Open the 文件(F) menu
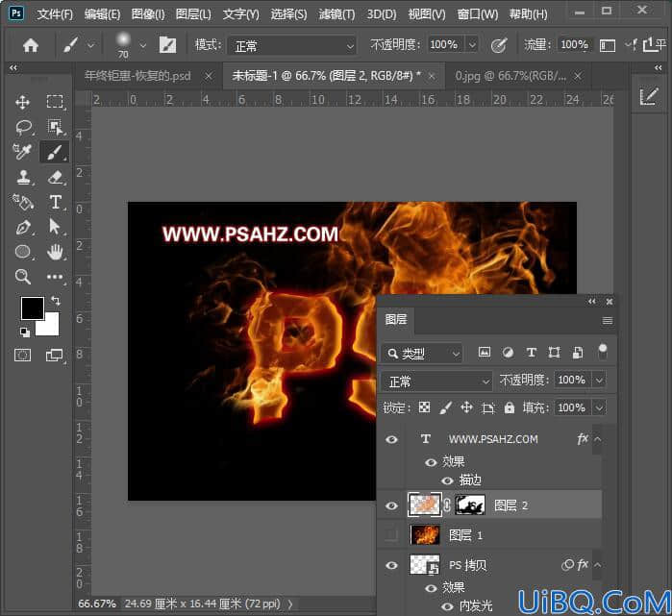Image resolution: width=672 pixels, height=616 pixels. pyautogui.click(x=55, y=14)
